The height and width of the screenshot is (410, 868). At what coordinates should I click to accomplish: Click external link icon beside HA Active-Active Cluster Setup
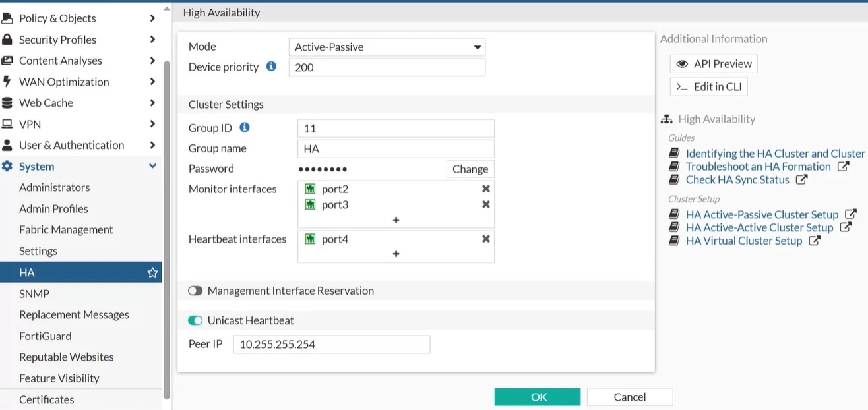(x=846, y=227)
